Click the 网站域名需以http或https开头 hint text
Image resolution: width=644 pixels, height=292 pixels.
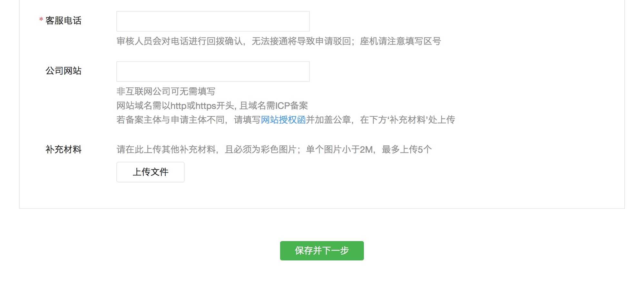pos(176,106)
